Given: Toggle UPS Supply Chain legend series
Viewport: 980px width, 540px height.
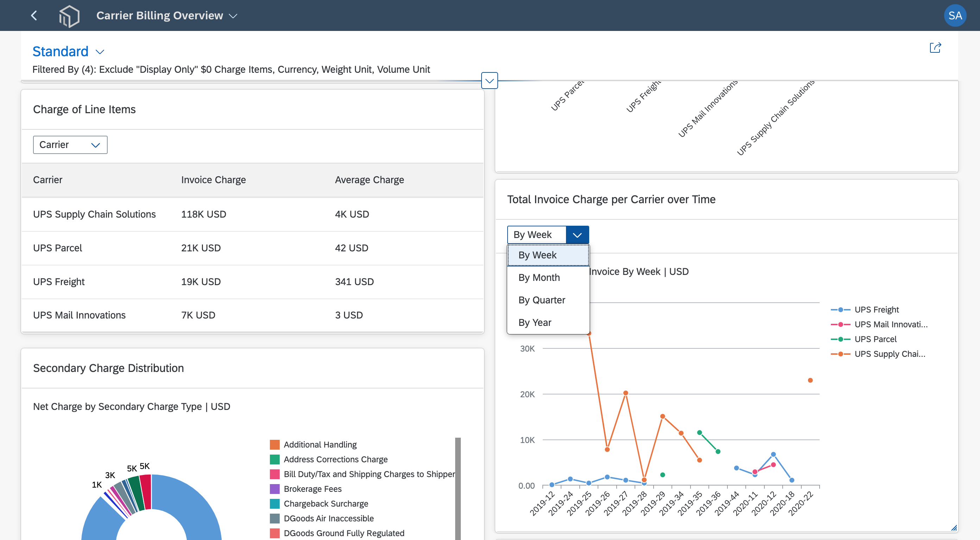Looking at the screenshot, I should [x=878, y=354].
